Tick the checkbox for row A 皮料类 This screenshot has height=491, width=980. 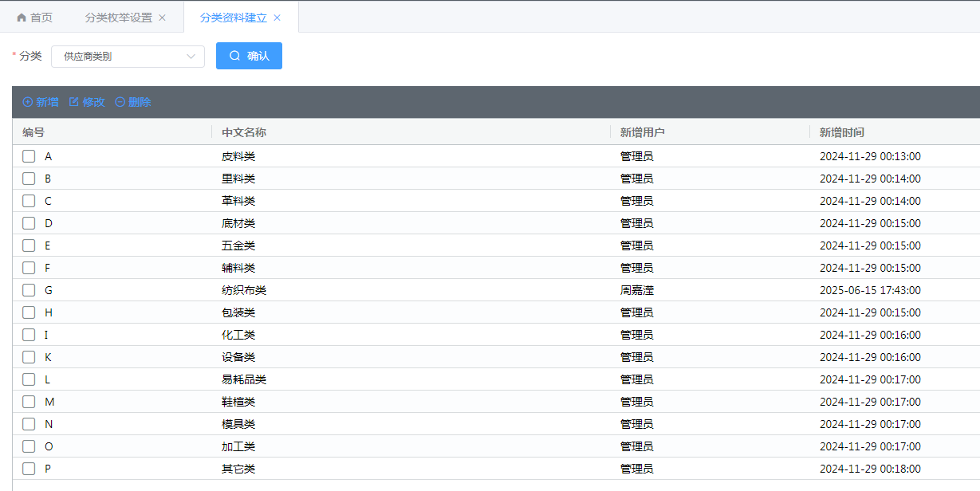point(29,156)
